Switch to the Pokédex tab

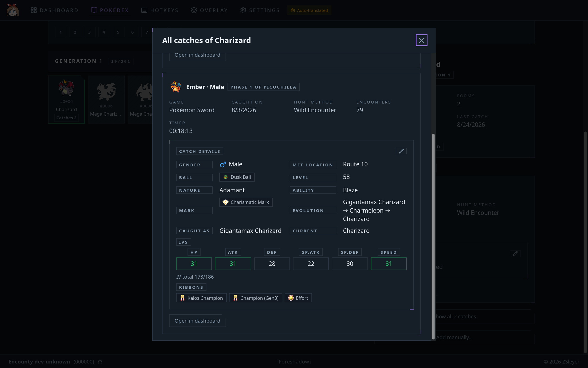click(110, 10)
